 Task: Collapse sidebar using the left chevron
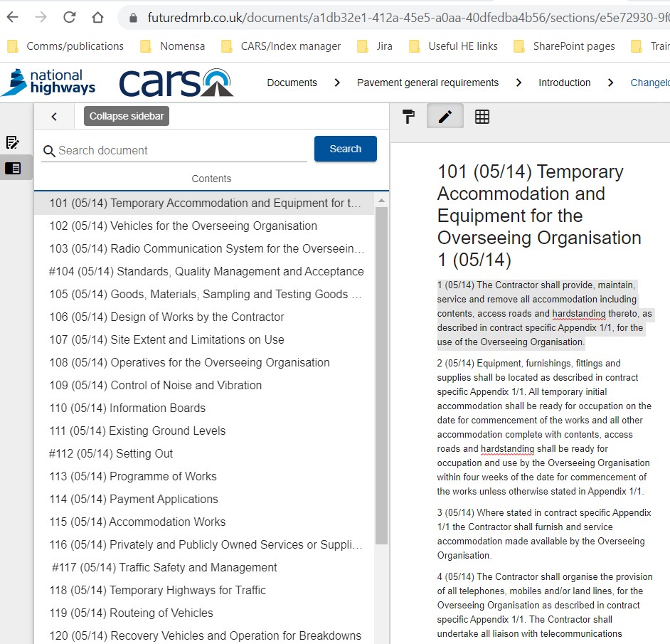point(54,117)
